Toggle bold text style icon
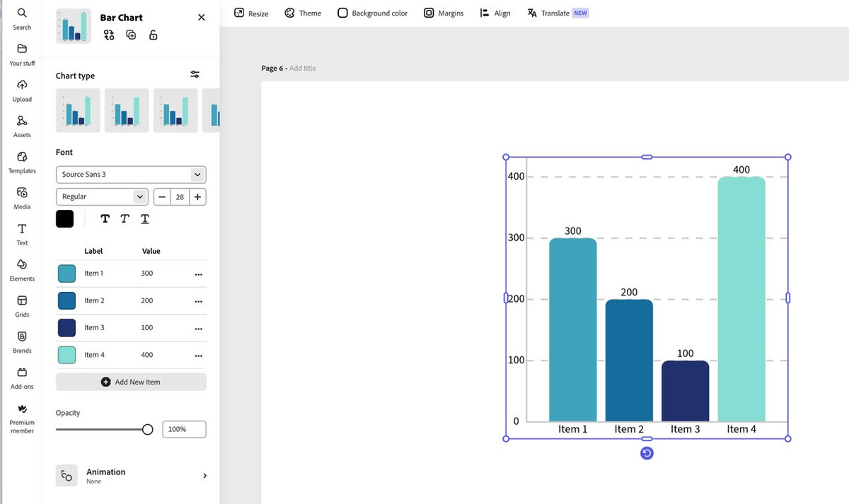849x504 pixels. click(105, 218)
